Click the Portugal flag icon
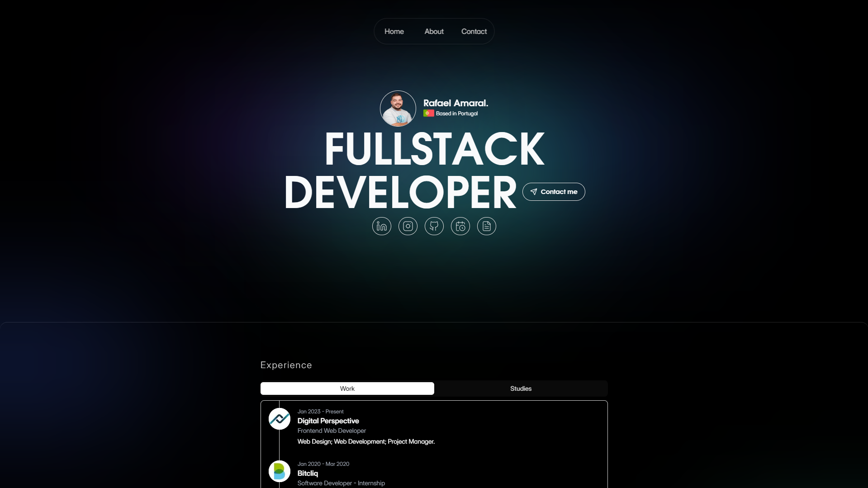Image resolution: width=868 pixels, height=488 pixels. (x=428, y=114)
